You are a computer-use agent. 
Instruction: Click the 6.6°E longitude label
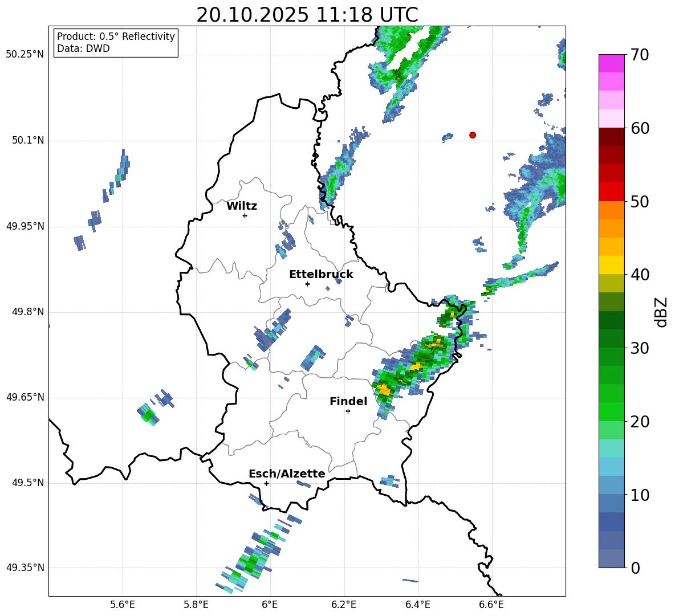pyautogui.click(x=491, y=605)
